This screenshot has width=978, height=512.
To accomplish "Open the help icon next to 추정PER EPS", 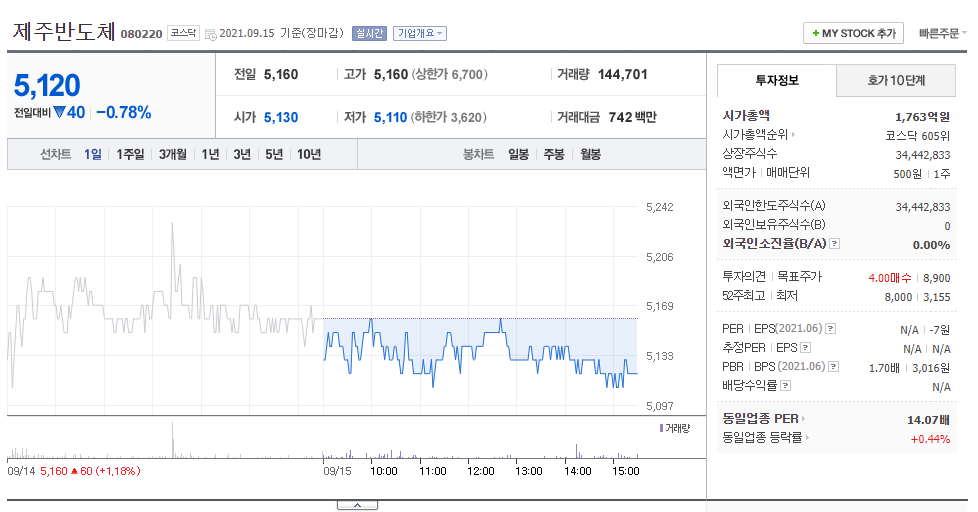I will [x=805, y=348].
